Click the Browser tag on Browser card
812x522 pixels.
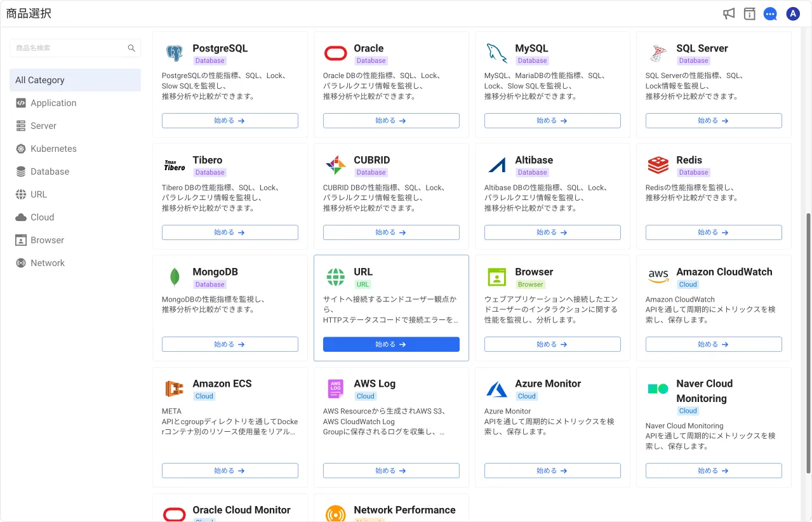click(x=530, y=284)
